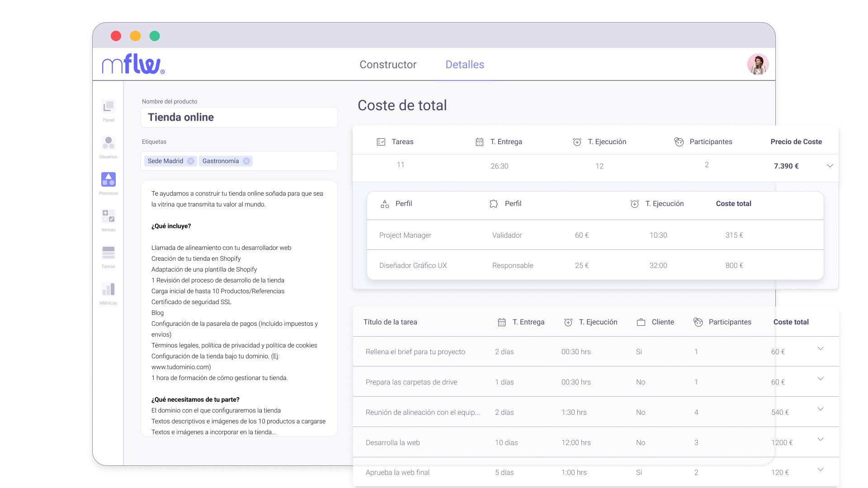Image resolution: width=868 pixels, height=488 pixels.
Task: Remove the Gastronomía tag
Action: [246, 161]
